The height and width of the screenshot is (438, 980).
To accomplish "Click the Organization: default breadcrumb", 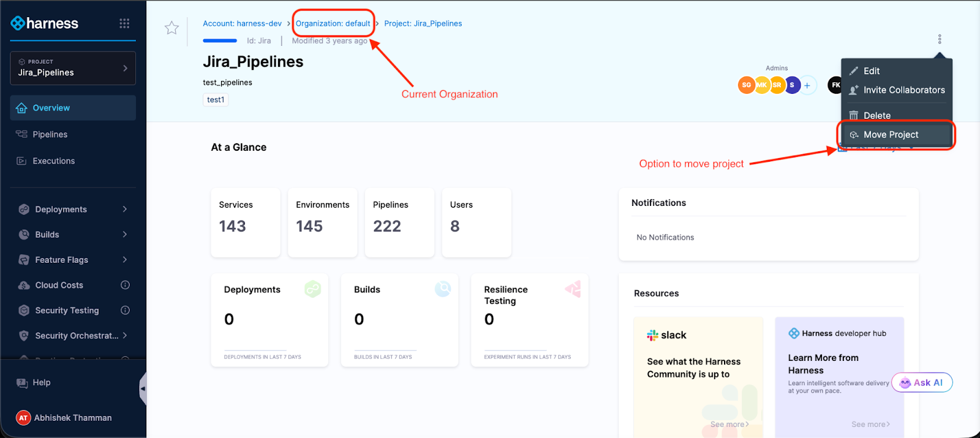I will coord(333,23).
